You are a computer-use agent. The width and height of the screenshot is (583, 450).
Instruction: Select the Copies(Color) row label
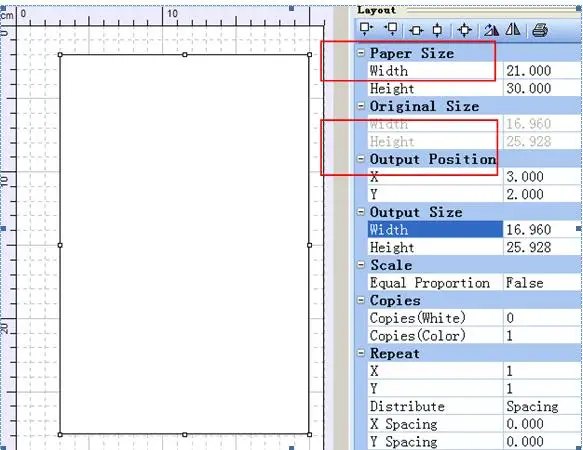point(435,336)
